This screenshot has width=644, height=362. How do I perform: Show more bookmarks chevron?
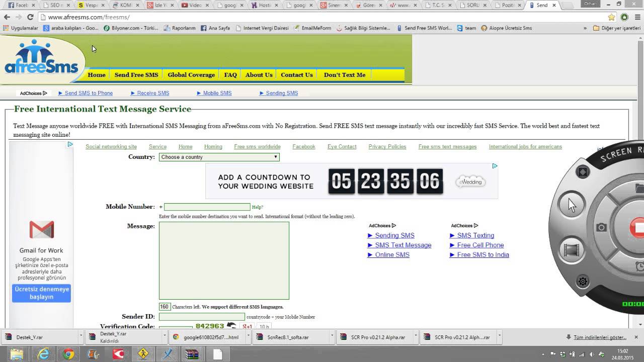[585, 28]
